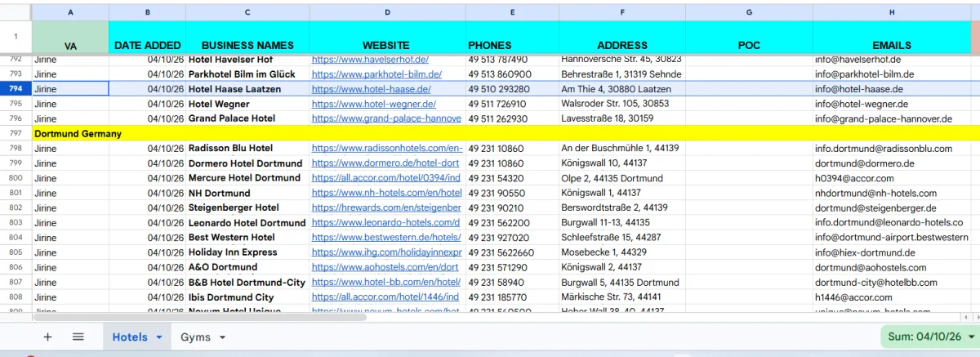The width and height of the screenshot is (980, 357).
Task: Open the bestwestern.de hotels link
Action: (x=387, y=237)
